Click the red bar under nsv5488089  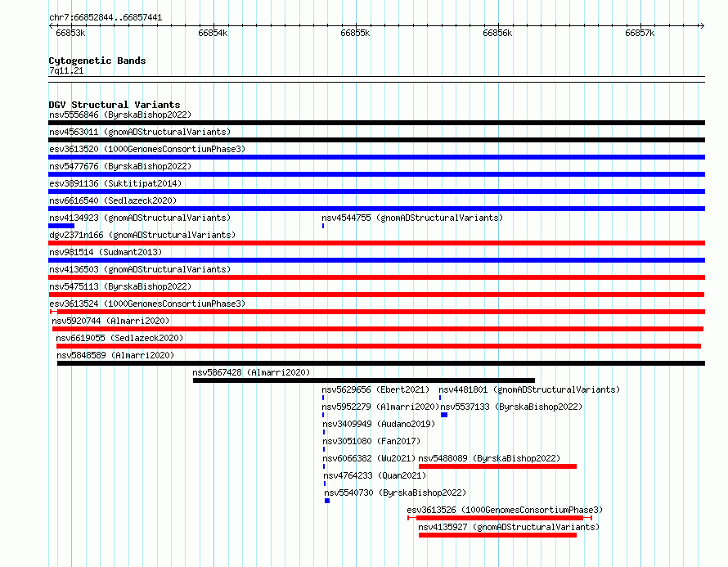click(x=497, y=466)
